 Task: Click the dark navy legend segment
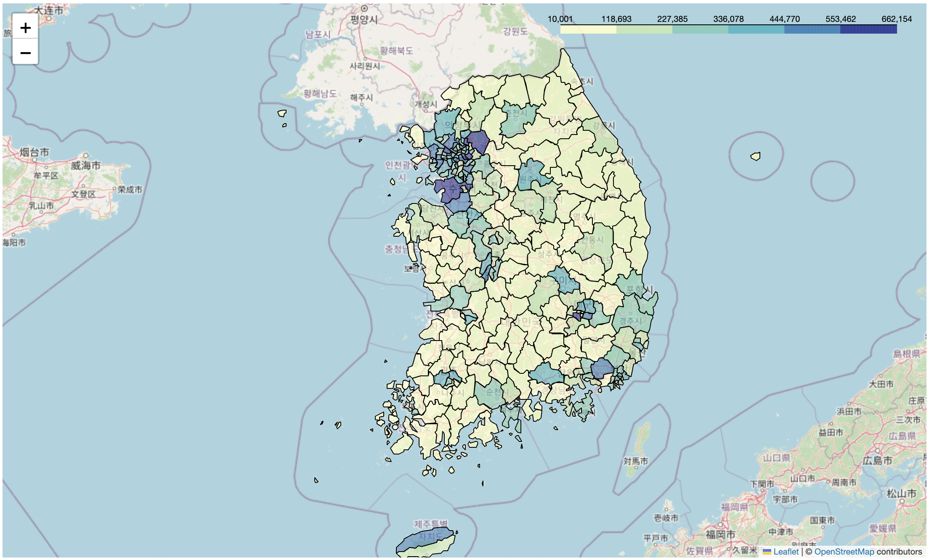coord(868,29)
